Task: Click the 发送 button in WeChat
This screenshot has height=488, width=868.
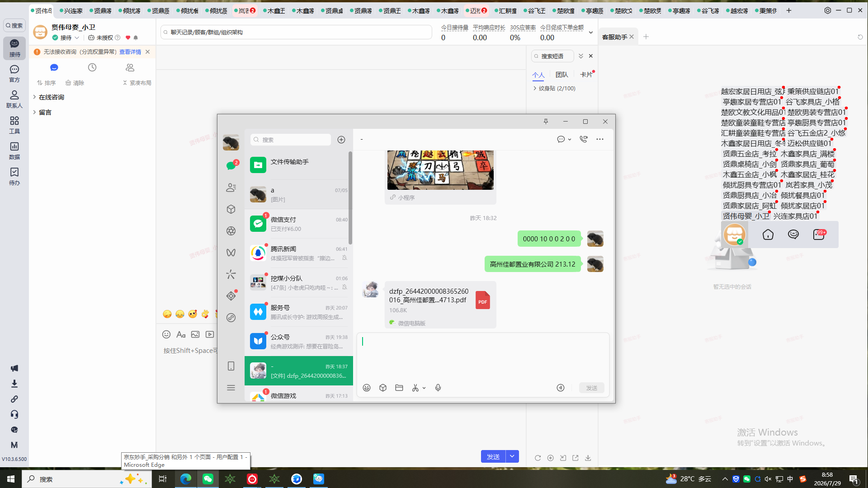Action: click(592, 388)
